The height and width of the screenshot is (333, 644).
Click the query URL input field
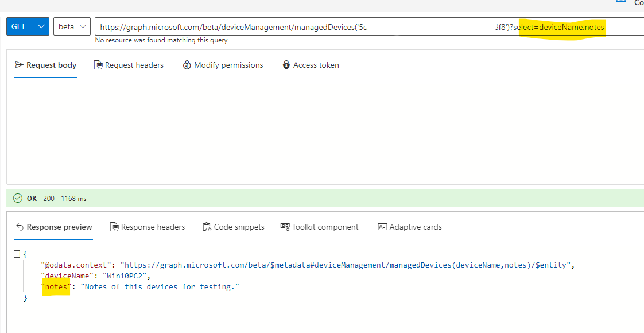tap(369, 26)
